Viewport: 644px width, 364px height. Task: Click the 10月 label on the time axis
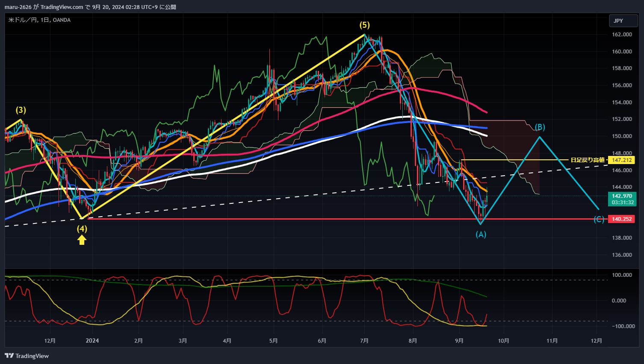click(x=504, y=341)
